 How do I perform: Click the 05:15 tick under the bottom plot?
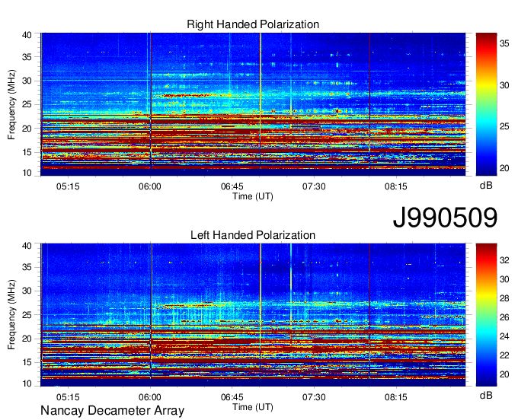pos(68,397)
